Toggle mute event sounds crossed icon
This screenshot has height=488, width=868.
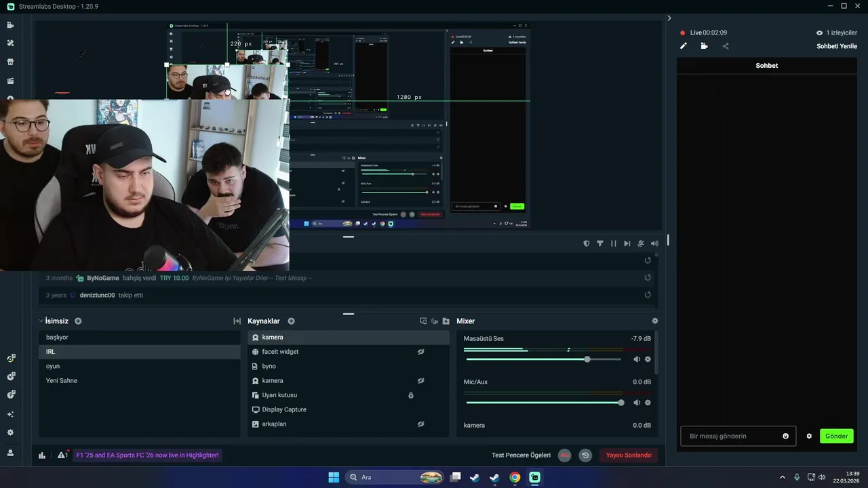click(641, 243)
